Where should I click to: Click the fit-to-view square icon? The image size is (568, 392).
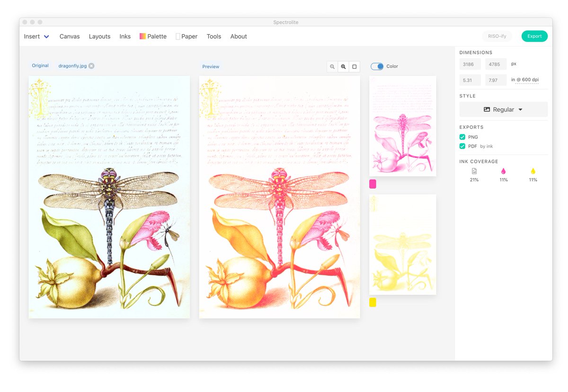pos(355,67)
